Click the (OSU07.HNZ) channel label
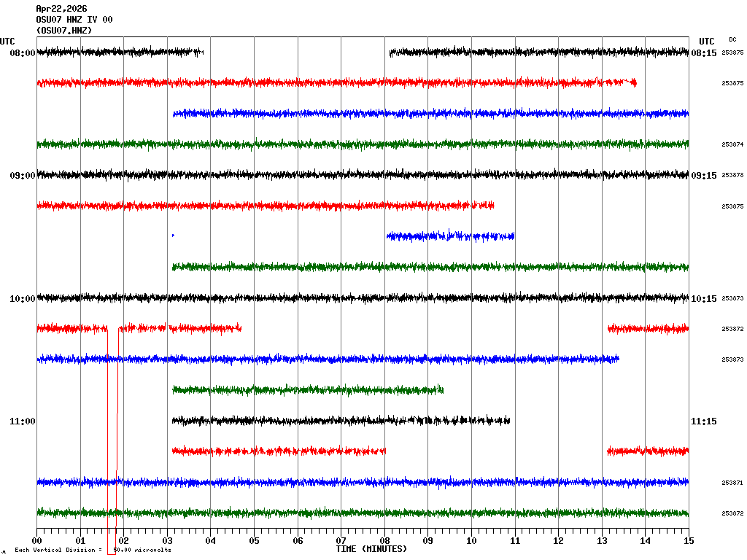The width and height of the screenshot is (747, 560). (64, 31)
